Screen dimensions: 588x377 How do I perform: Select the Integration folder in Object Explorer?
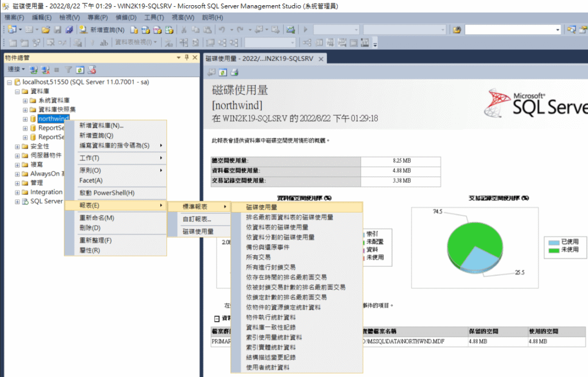tap(46, 193)
